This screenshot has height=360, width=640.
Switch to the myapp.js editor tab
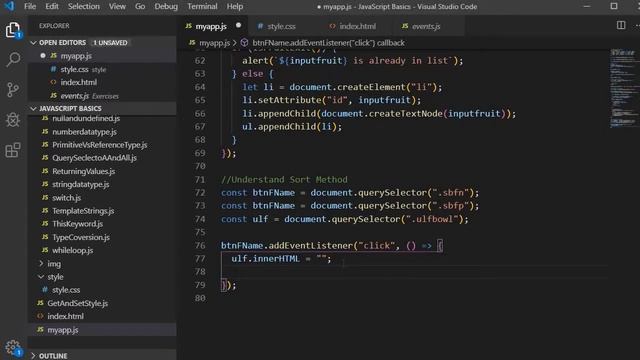point(213,26)
